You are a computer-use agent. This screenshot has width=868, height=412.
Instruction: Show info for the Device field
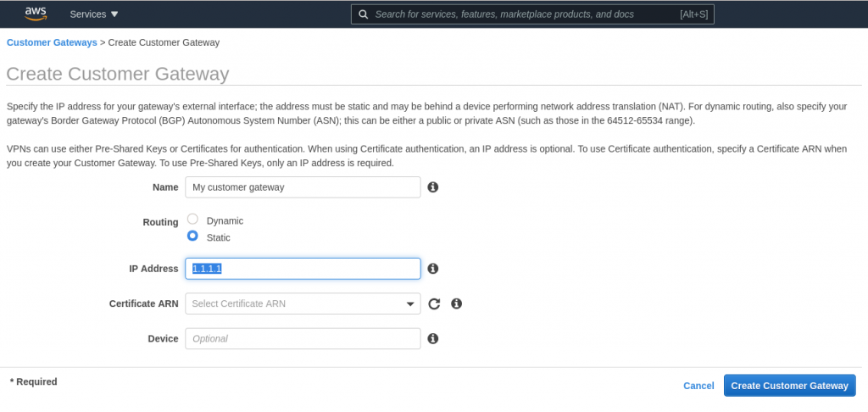pos(432,338)
